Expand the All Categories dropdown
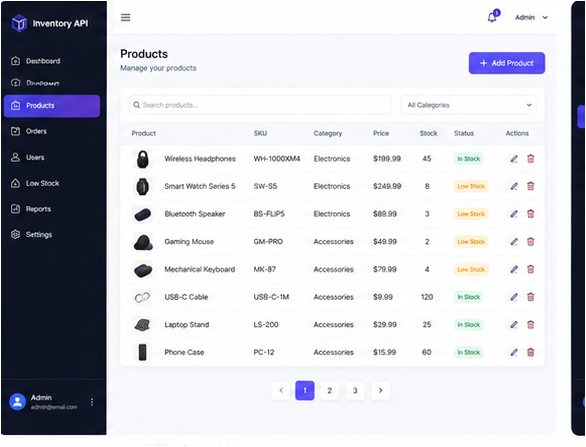 tap(468, 105)
